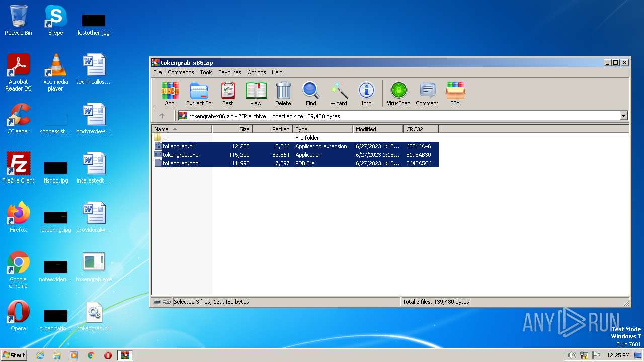The width and height of the screenshot is (644, 362).
Task: Select the technicallos... Word document on desktop
Action: pos(94,69)
